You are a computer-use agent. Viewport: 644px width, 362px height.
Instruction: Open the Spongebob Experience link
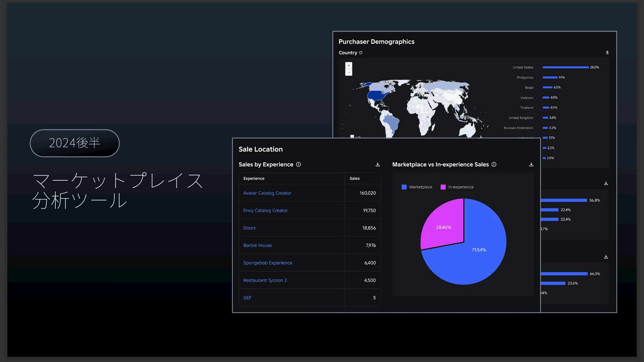[267, 263]
